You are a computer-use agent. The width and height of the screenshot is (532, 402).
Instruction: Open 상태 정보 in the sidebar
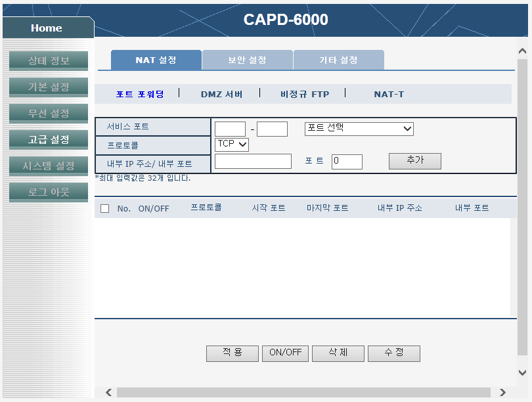(49, 60)
